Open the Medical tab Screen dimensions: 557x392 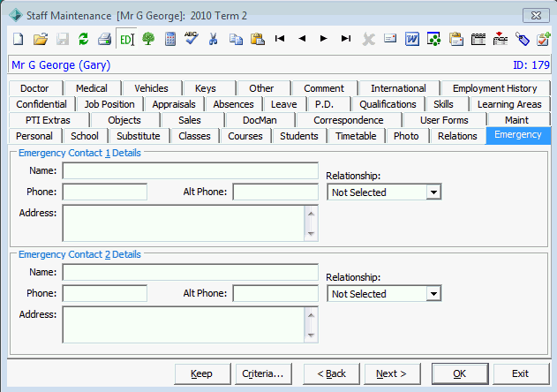92,88
